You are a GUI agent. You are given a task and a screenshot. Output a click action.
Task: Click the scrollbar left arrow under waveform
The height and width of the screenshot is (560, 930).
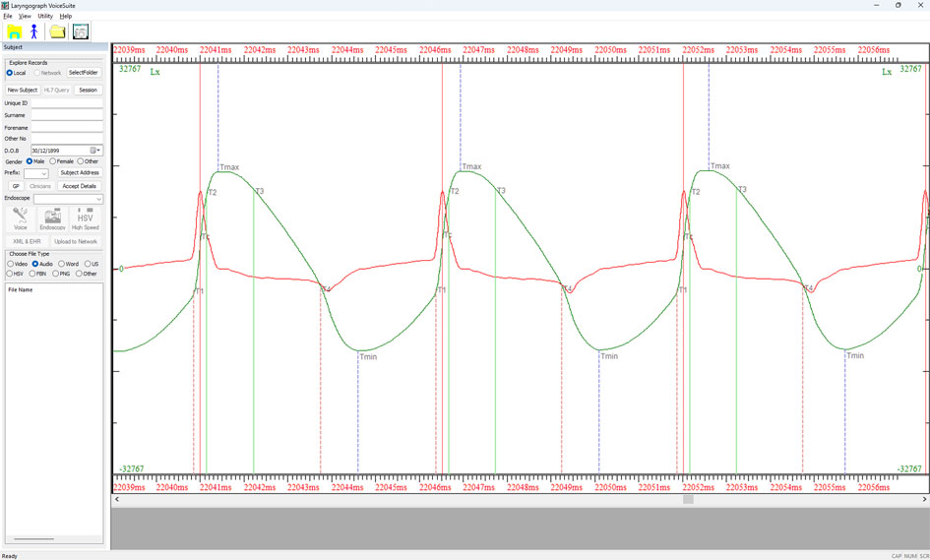pos(117,500)
